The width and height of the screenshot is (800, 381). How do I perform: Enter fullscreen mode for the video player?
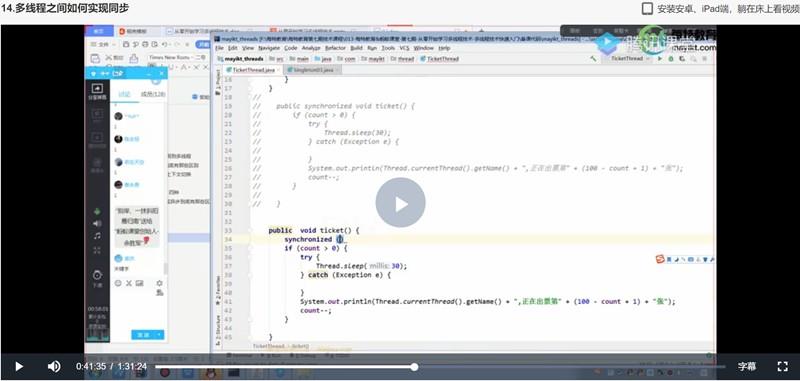point(782,366)
